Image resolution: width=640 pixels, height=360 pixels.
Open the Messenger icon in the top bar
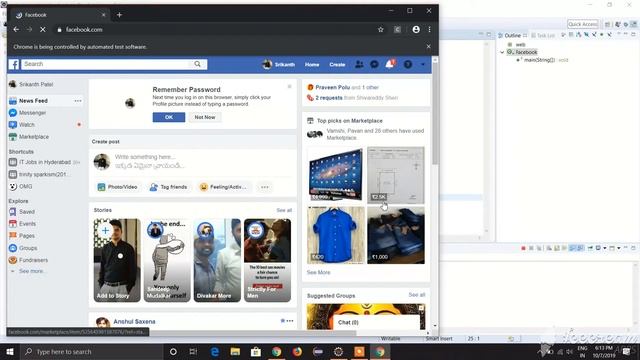(374, 64)
